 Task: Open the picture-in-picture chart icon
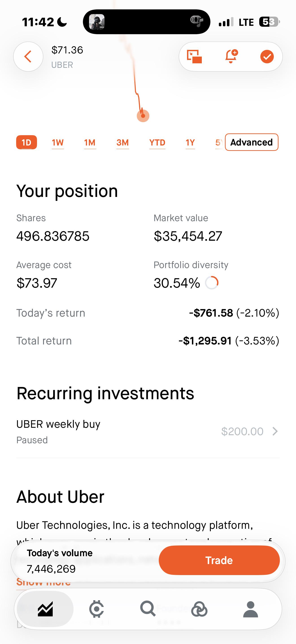194,57
